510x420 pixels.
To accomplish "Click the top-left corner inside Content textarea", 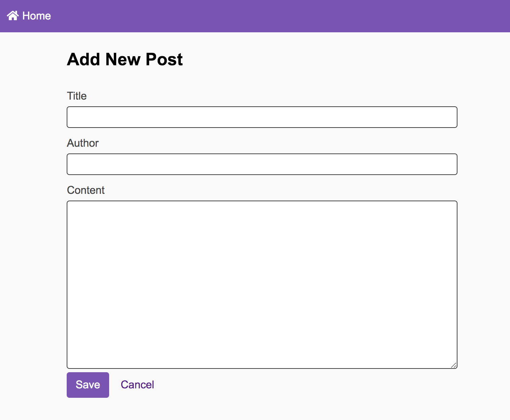I will tap(72, 206).
